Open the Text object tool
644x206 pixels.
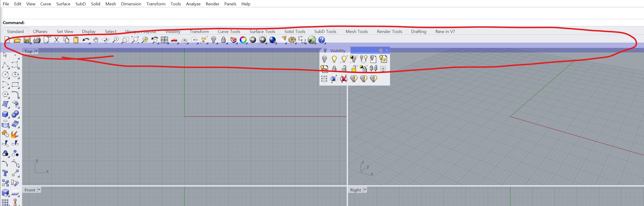(x=5, y=173)
